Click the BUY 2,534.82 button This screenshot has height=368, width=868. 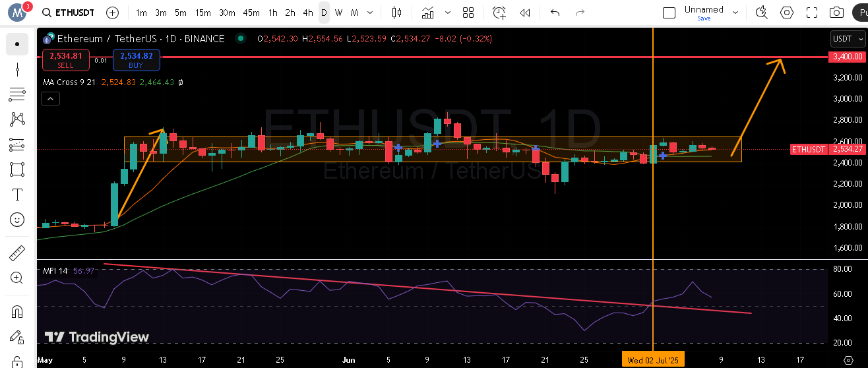click(136, 60)
